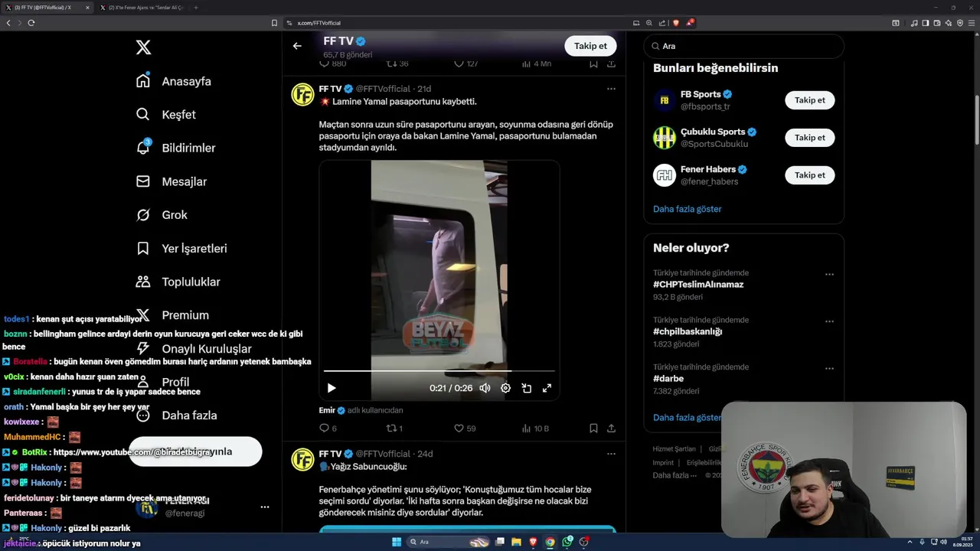Bookmark the older post above
This screenshot has width=980, height=551.
tap(593, 64)
